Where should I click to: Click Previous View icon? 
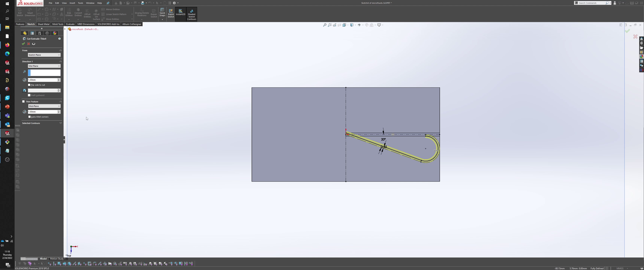point(335,25)
